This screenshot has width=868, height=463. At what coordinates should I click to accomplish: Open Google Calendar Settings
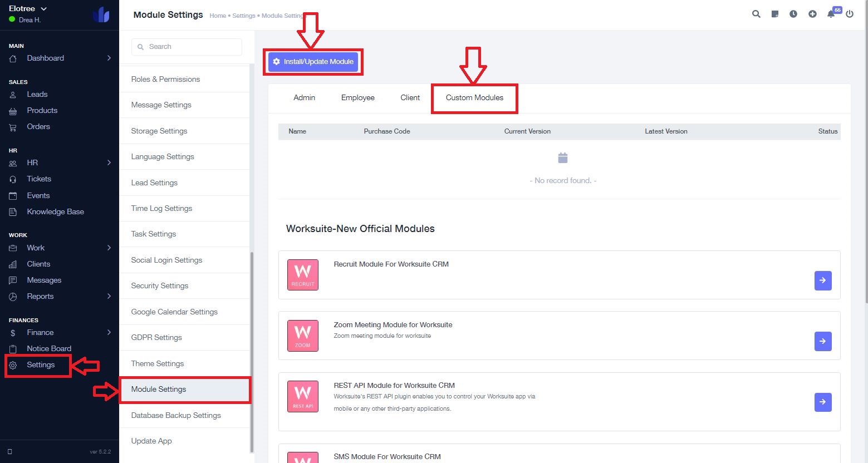coord(184,312)
